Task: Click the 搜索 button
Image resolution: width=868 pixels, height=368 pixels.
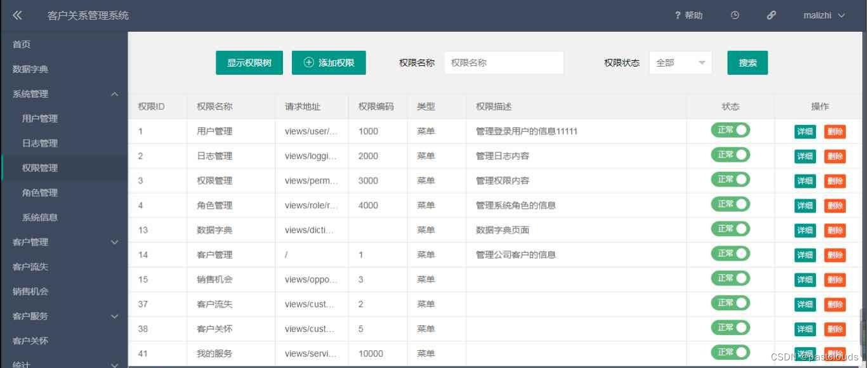Action: 747,63
